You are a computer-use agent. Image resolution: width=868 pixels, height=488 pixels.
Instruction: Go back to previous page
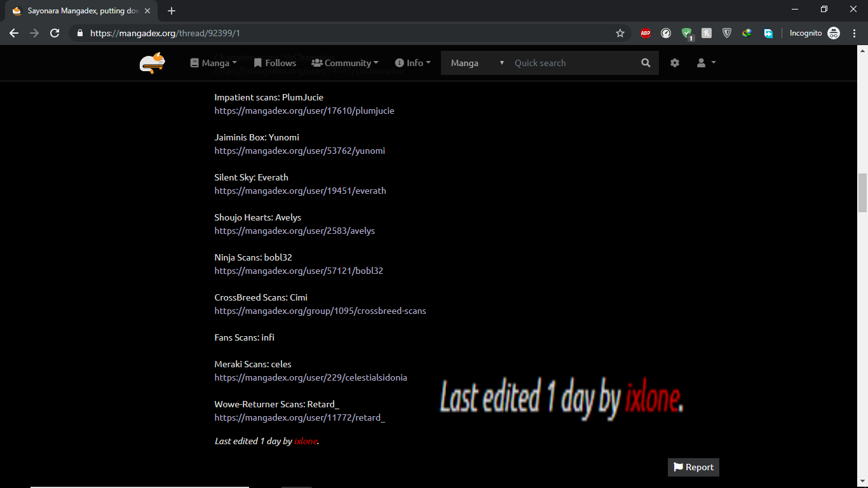[14, 33]
